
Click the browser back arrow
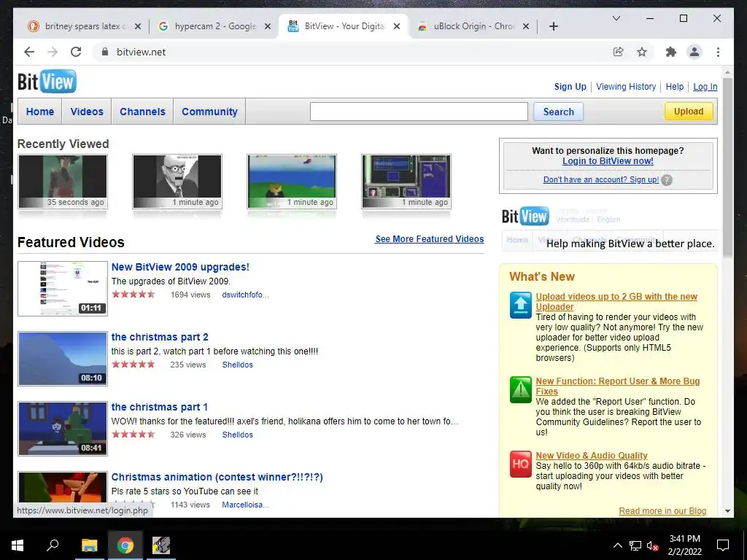pyautogui.click(x=29, y=52)
